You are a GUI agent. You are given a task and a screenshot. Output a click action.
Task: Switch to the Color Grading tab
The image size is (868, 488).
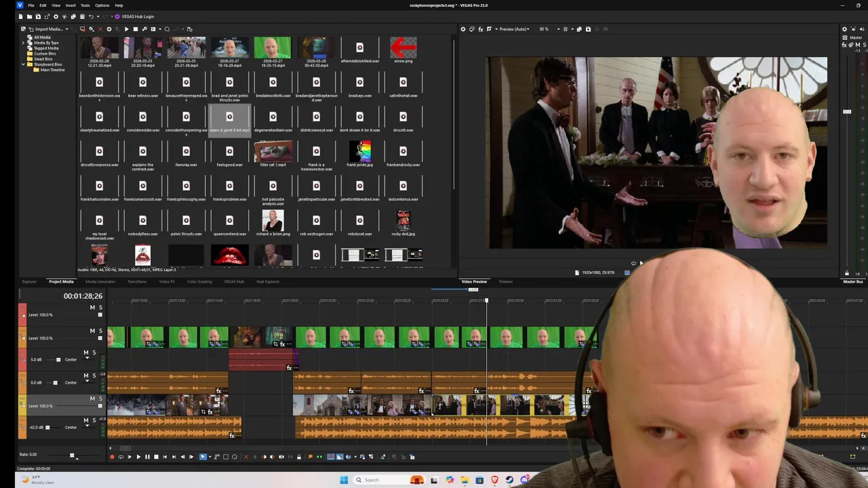point(199,281)
